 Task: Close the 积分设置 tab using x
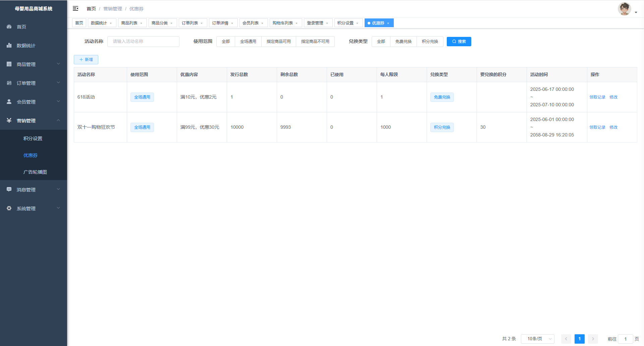click(357, 23)
